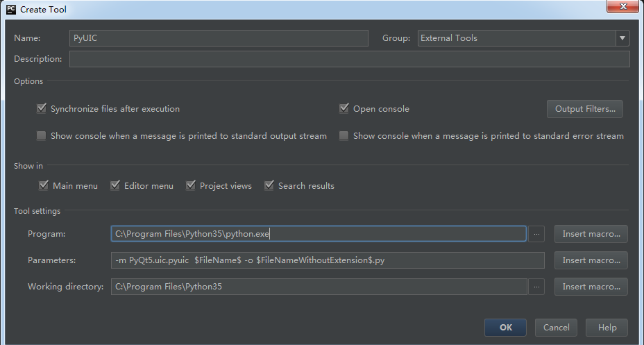Click browse ellipsis button next to Program field
Screen dimensions: 644x345
536,234
